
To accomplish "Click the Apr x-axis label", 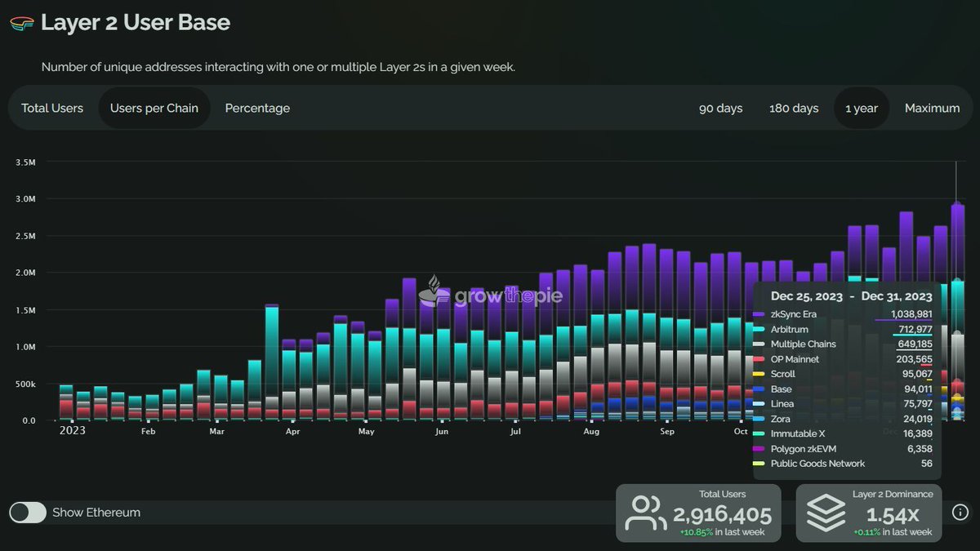I will pos(292,432).
